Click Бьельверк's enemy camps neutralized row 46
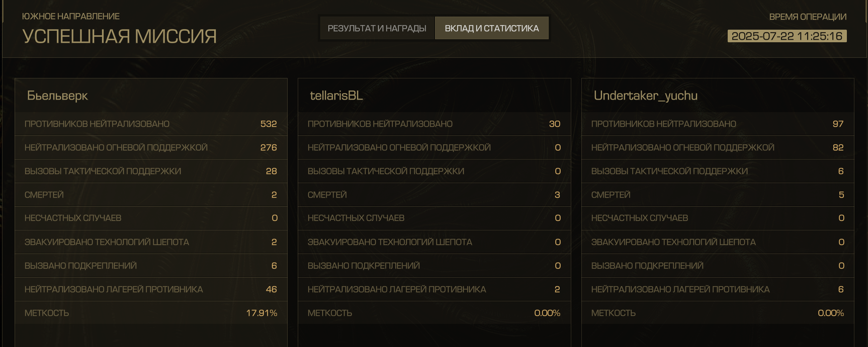The image size is (868, 347). pyautogui.click(x=151, y=289)
